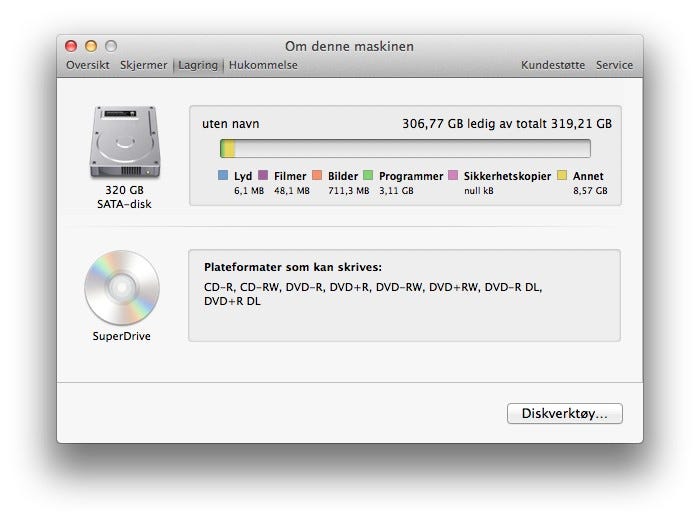The width and height of the screenshot is (700, 522).
Task: Go to the Hukommelse tab
Action: tap(263, 65)
